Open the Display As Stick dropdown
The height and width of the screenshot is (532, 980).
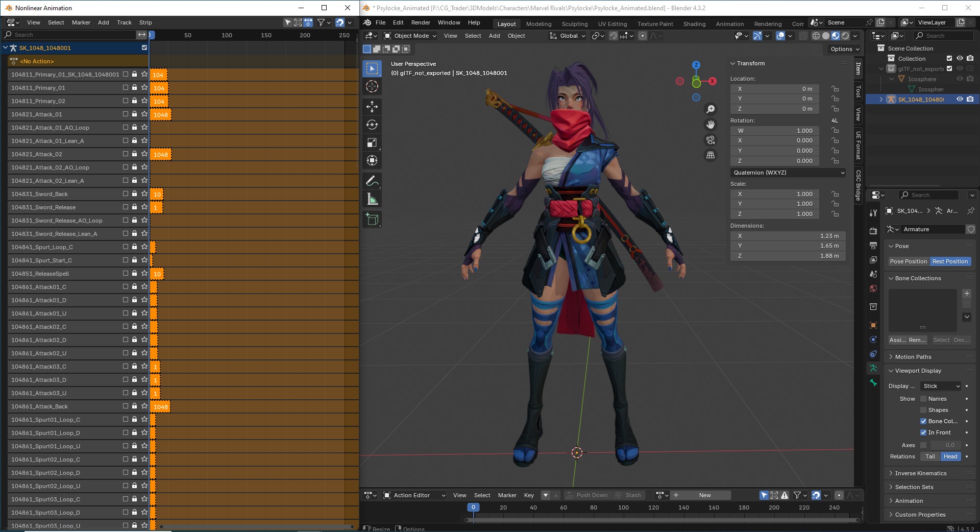pyautogui.click(x=941, y=386)
